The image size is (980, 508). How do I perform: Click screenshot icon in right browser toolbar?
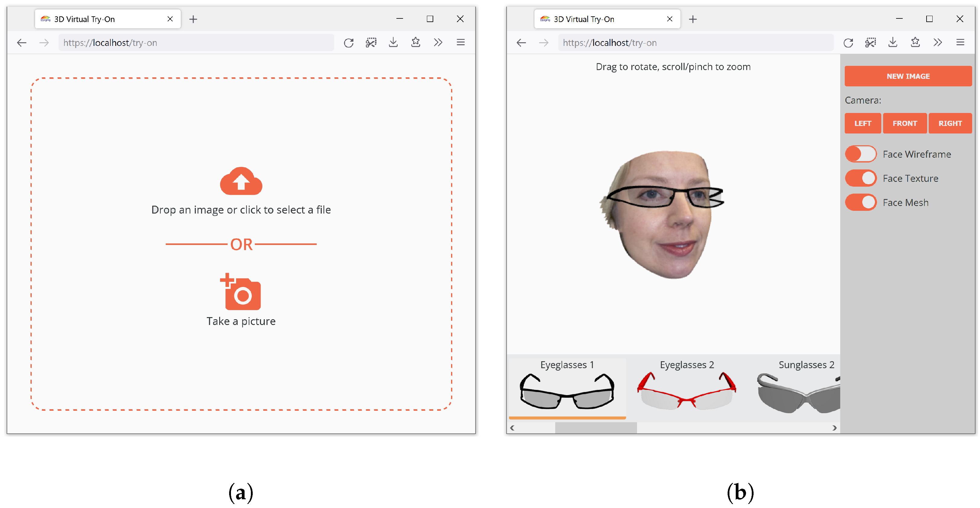[870, 43]
